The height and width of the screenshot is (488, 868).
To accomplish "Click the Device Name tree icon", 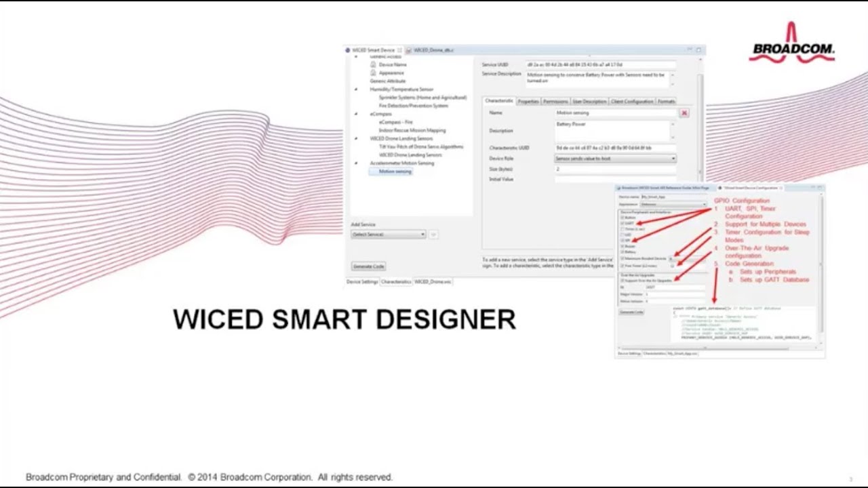I will pos(373,64).
